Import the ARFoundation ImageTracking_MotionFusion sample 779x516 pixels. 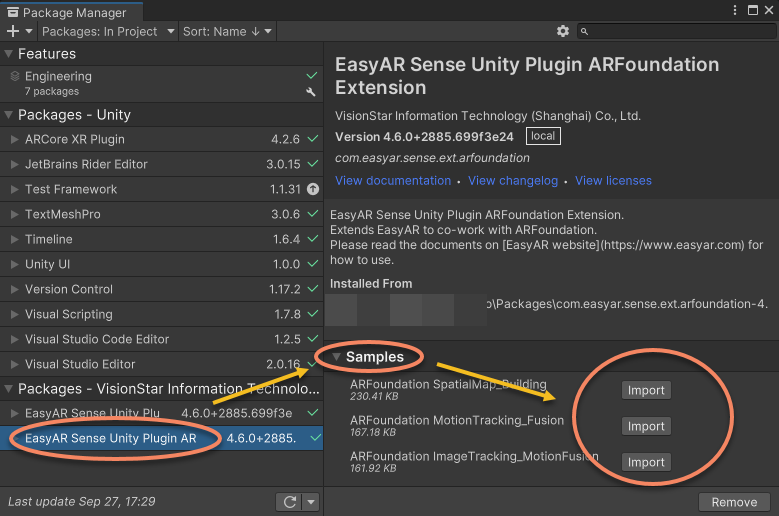tap(646, 462)
